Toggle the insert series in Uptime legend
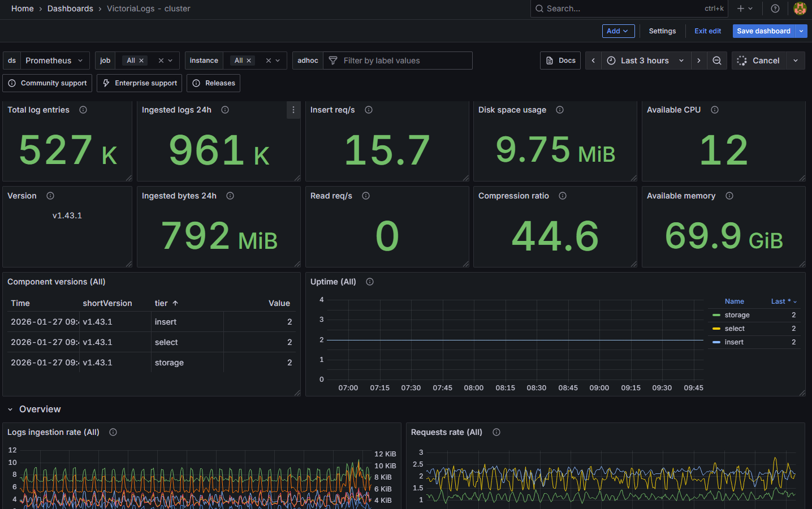The height and width of the screenshot is (509, 812). [734, 342]
